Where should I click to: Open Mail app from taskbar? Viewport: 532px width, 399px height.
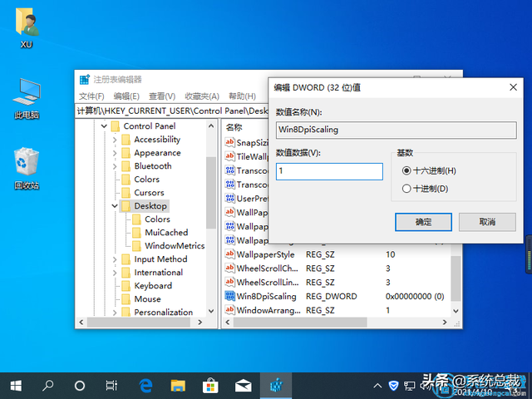[x=243, y=386]
